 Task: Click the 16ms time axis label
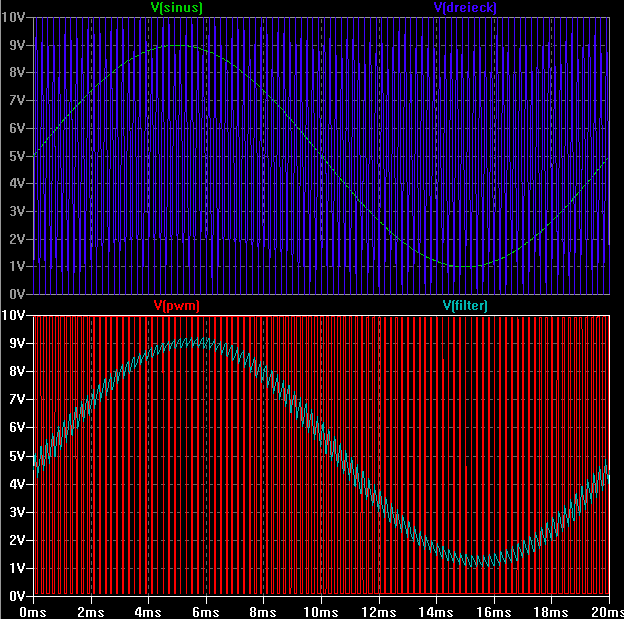pyautogui.click(x=494, y=612)
